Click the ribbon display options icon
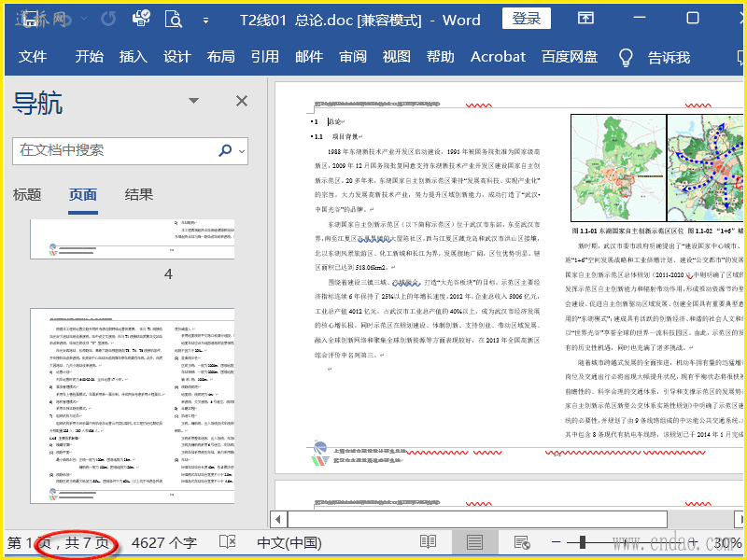This screenshot has width=747, height=560. point(585,18)
